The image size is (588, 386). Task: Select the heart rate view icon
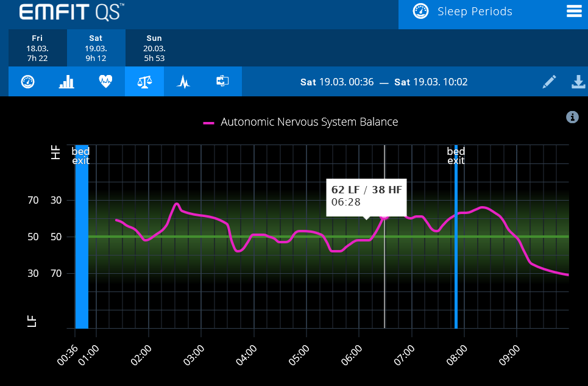(x=105, y=81)
